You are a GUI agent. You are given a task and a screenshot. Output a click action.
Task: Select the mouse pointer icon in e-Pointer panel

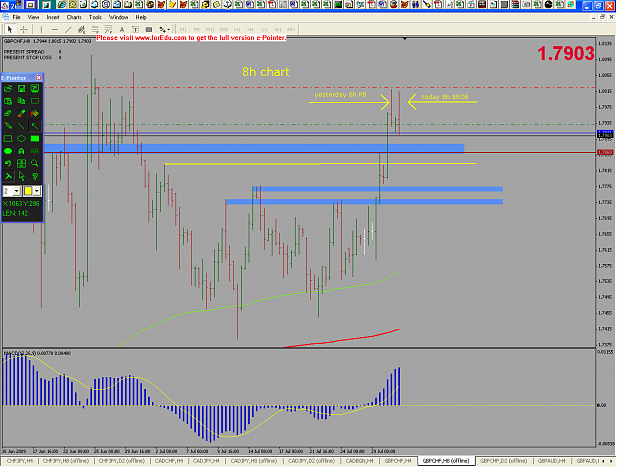click(x=22, y=176)
